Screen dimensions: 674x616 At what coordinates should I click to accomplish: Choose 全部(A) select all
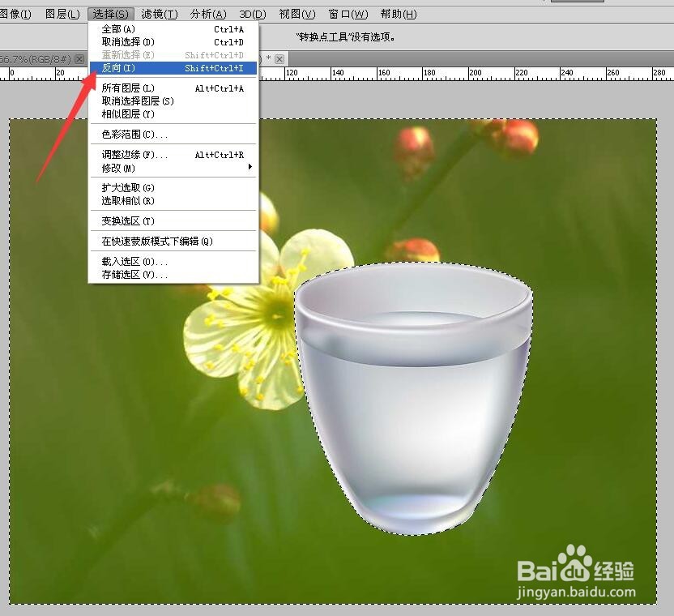(x=173, y=29)
